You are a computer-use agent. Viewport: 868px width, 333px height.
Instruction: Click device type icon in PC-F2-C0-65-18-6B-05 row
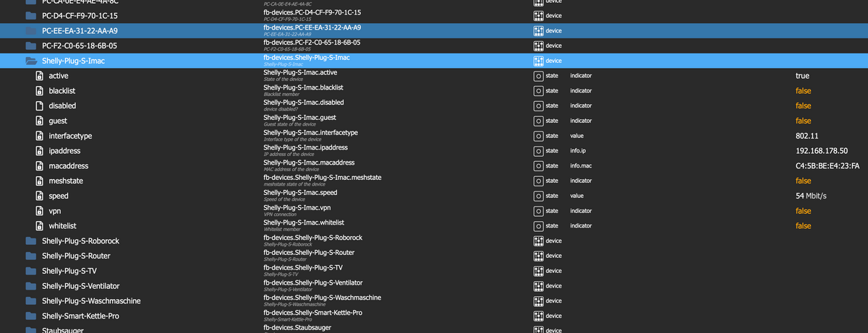[537, 46]
